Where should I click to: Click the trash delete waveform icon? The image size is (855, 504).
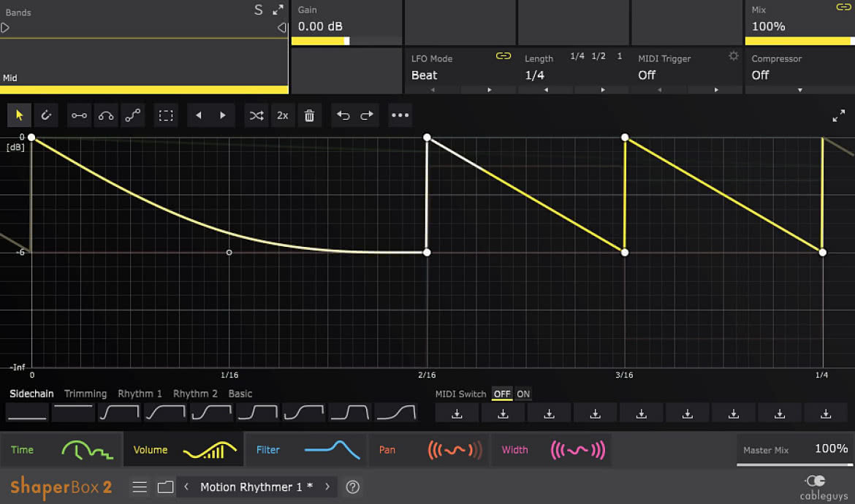pyautogui.click(x=309, y=115)
